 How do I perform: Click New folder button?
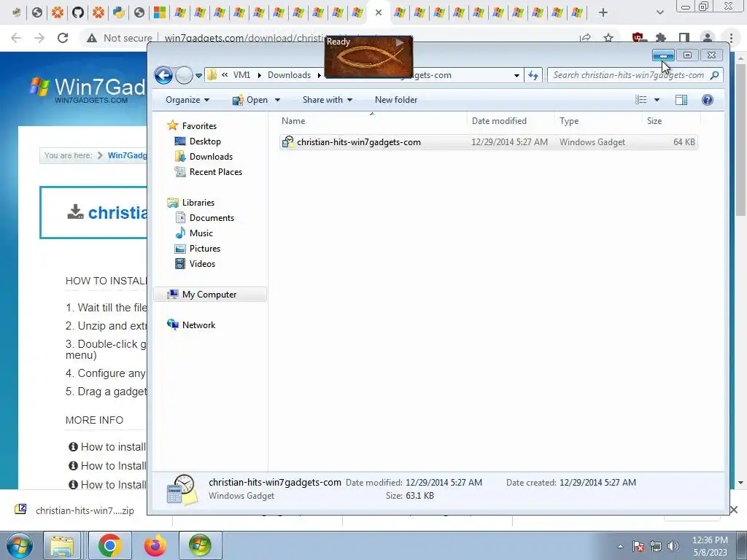click(396, 100)
